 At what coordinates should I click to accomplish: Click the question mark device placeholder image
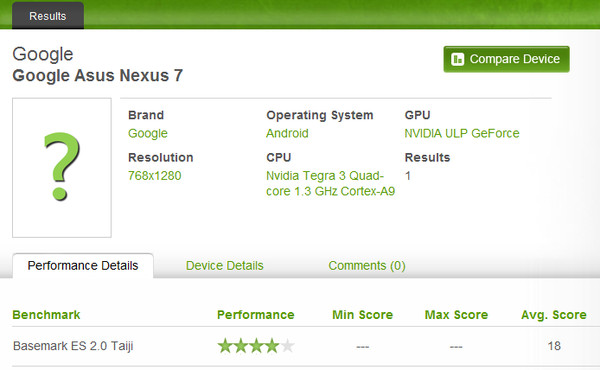point(62,168)
